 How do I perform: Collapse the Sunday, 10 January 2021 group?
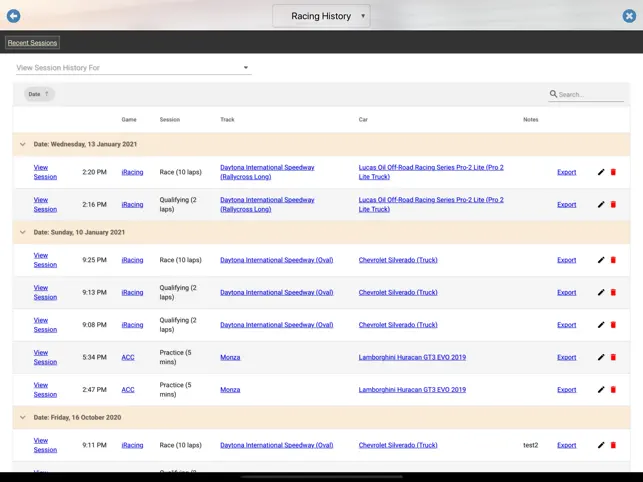(x=23, y=232)
